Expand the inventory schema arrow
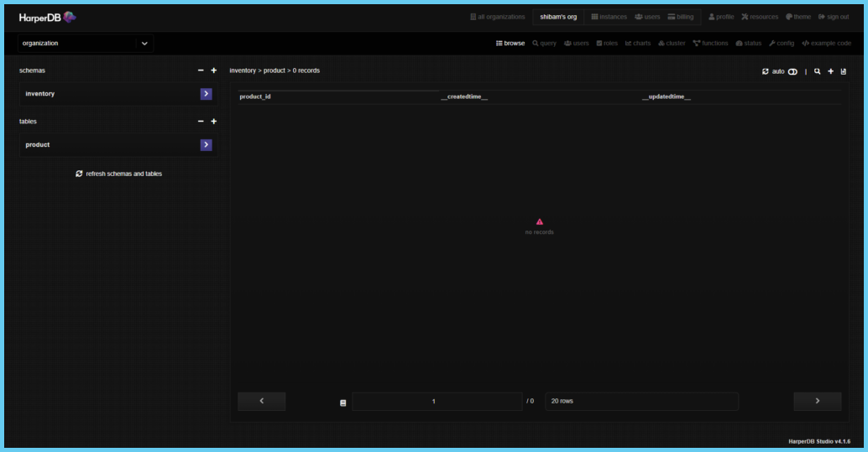The height and width of the screenshot is (452, 868). point(206,94)
